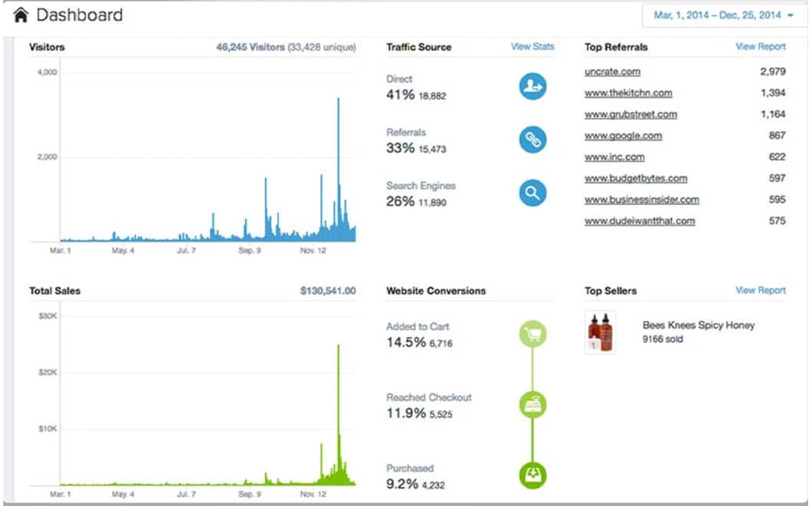Open View Report for Top Sellers

click(760, 290)
